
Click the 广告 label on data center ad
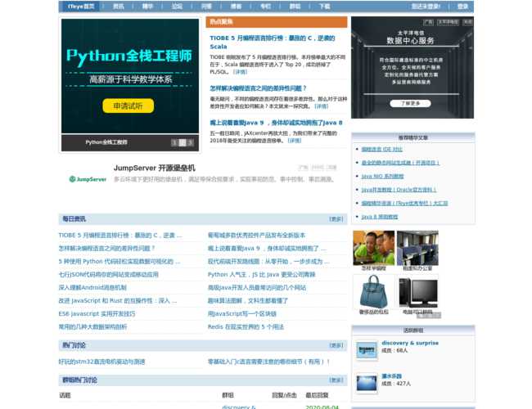coord(429,22)
